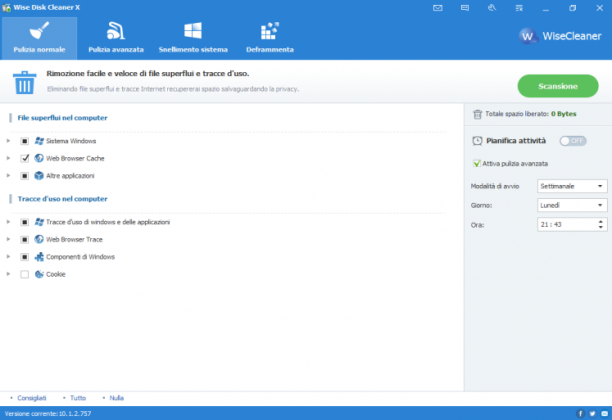Open the Giorno dropdown showing Lunedì

(x=572, y=205)
